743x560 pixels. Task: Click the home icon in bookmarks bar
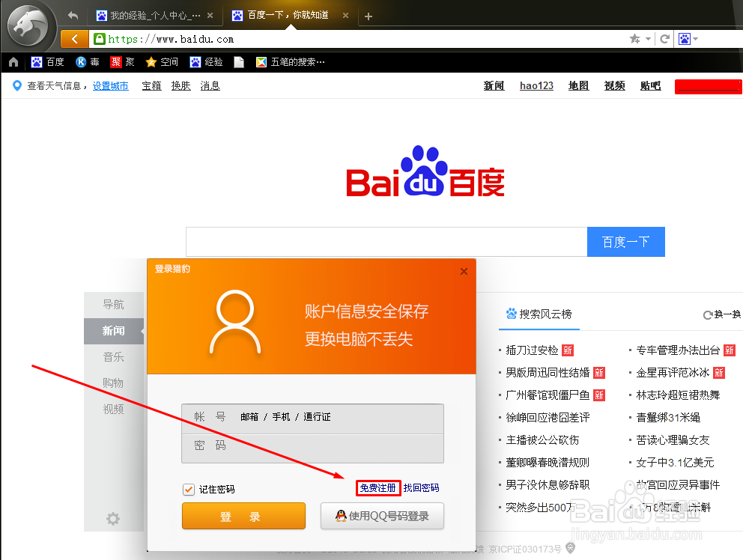[13, 62]
